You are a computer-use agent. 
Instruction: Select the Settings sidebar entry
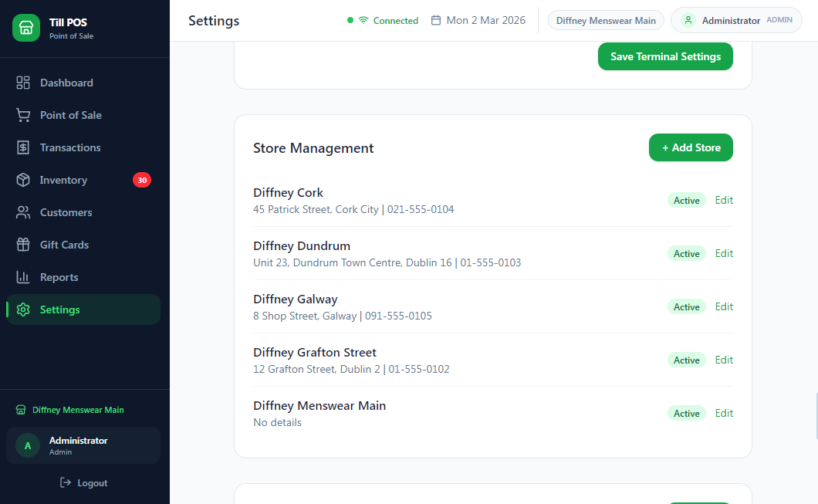pyautogui.click(x=62, y=310)
